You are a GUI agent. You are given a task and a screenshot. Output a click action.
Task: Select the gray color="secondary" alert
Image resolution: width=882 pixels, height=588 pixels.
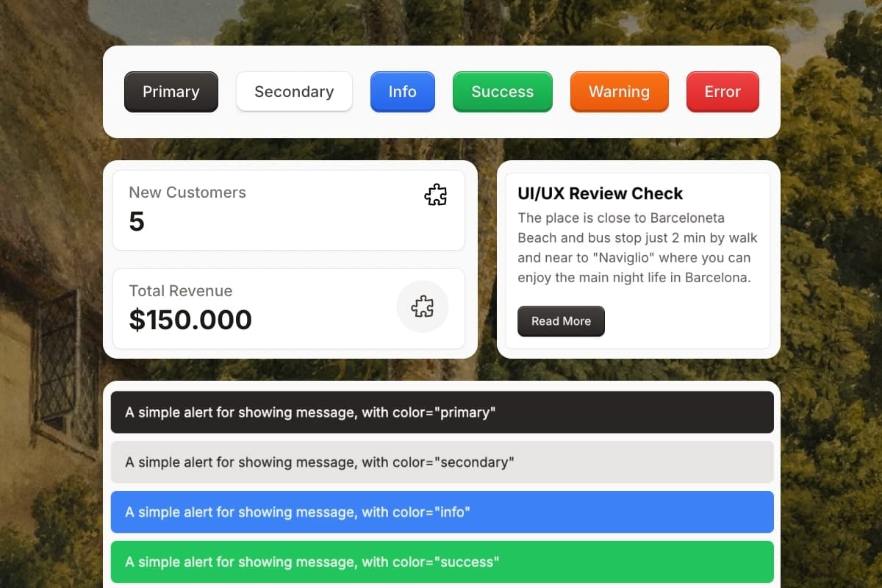pos(442,462)
